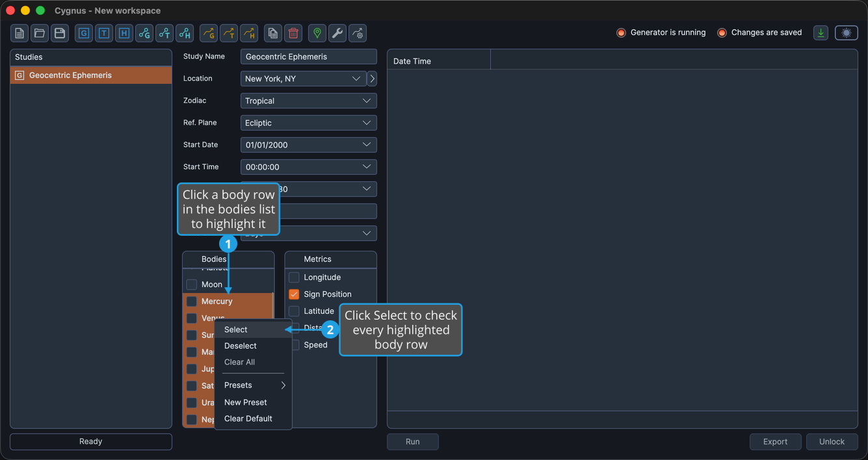868x460 pixels.
Task: Enable the Latitude metric checkbox
Action: click(x=294, y=311)
